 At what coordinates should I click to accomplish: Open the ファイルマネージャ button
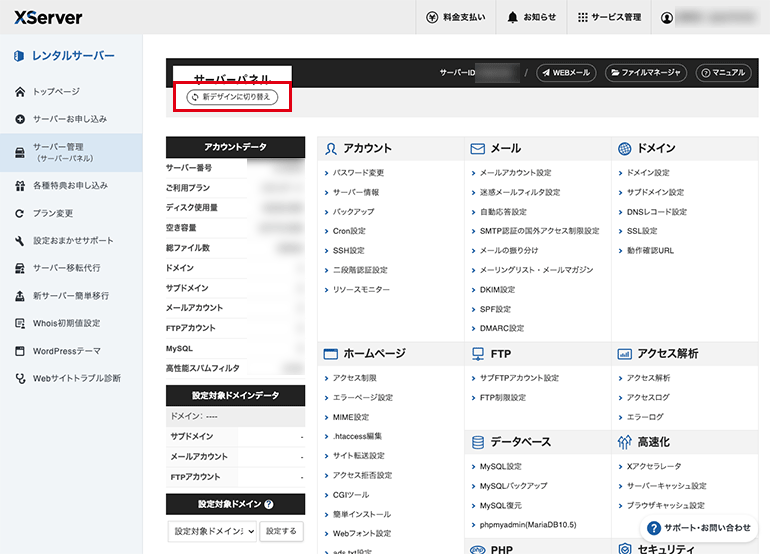[x=646, y=73]
